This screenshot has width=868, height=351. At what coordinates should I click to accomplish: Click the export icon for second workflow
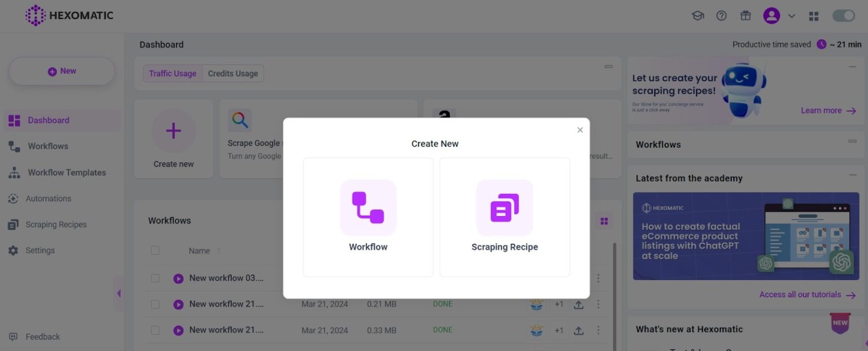tap(579, 304)
